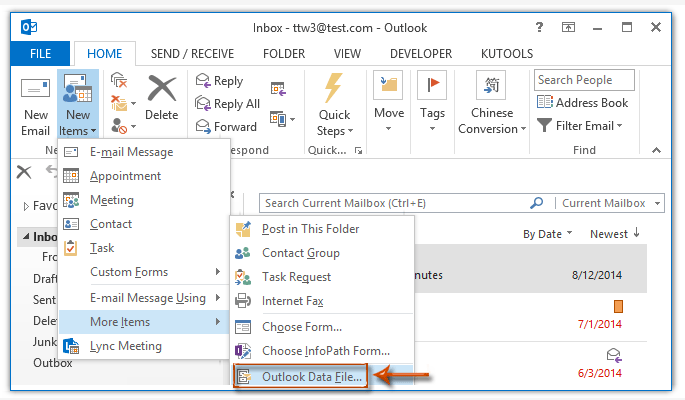Image resolution: width=685 pixels, height=400 pixels.
Task: Open the Move dropdown
Action: click(x=389, y=102)
